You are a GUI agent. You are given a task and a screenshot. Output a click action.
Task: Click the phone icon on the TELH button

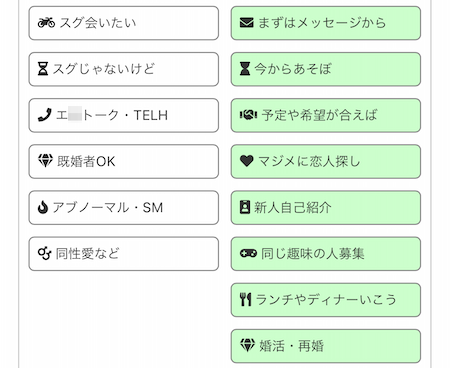coord(45,115)
